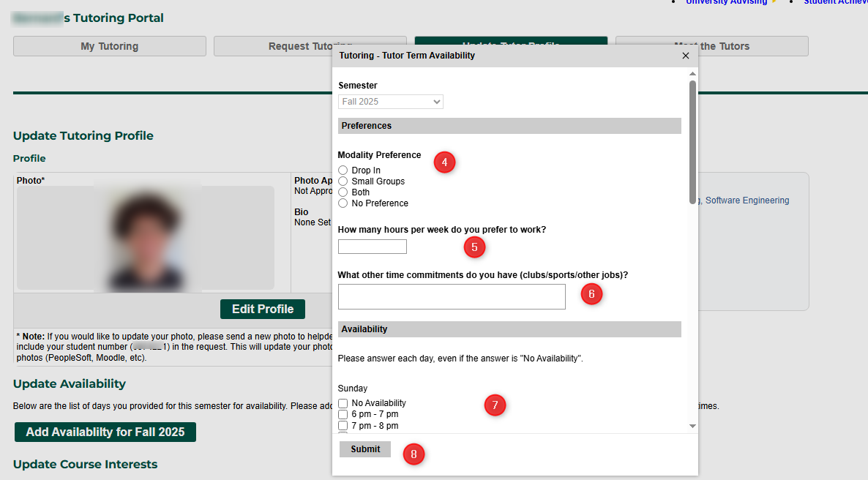Click the tutor profile photo
The height and width of the screenshot is (480, 868).
point(146,238)
